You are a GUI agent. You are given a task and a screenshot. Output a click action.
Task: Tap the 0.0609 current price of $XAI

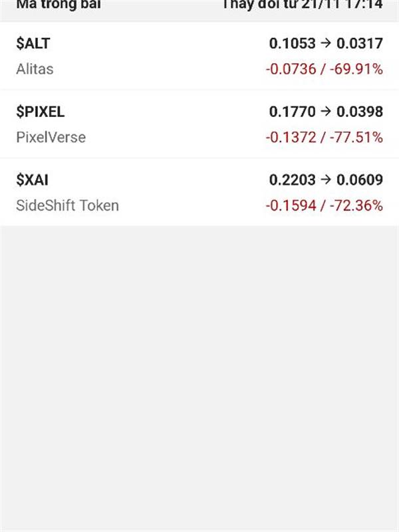[x=360, y=180]
